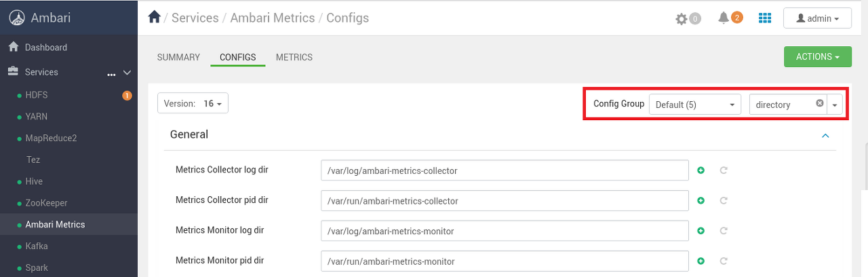Viewport: 868px width, 277px height.
Task: Focus the Metrics Monitor pid dir field
Action: pyautogui.click(x=505, y=261)
